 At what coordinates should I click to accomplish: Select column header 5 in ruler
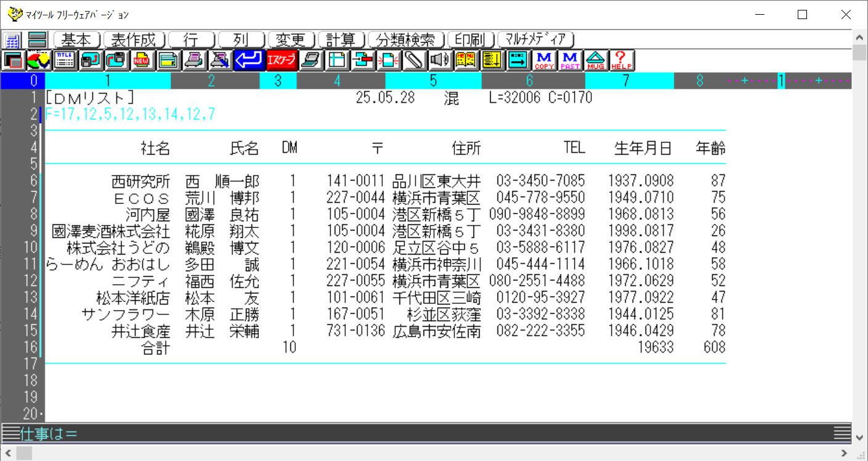433,81
